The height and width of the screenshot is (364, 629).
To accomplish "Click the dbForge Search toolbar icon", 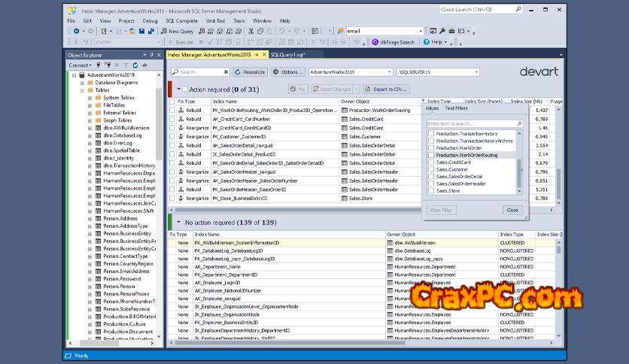I will point(375,42).
